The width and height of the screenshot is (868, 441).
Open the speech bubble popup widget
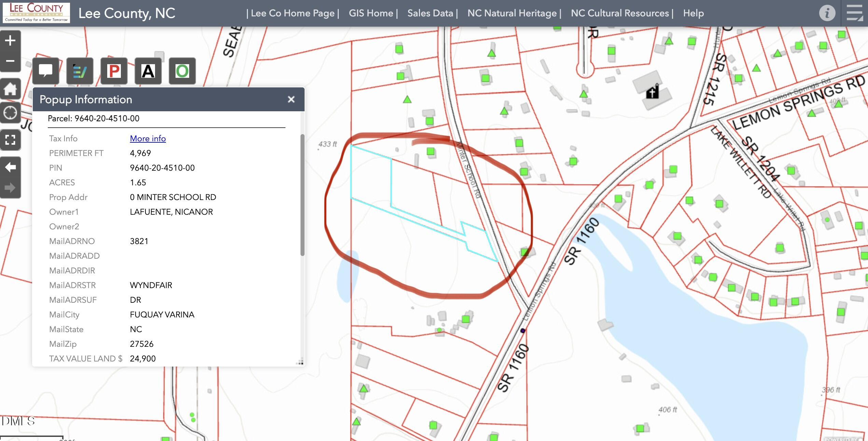pos(46,71)
